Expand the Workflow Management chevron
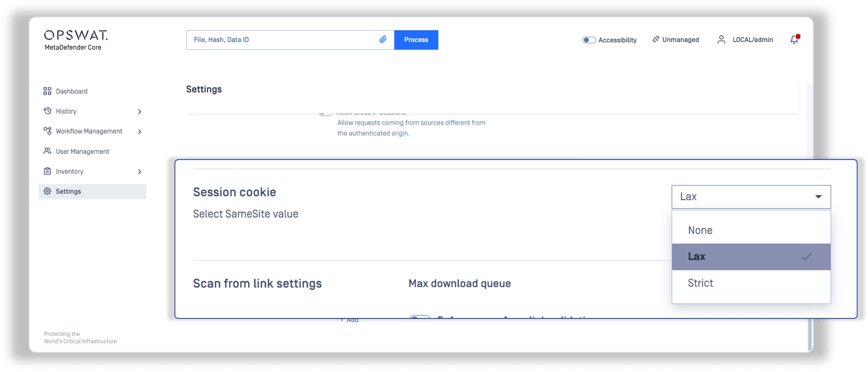The width and height of the screenshot is (868, 372). tap(140, 131)
